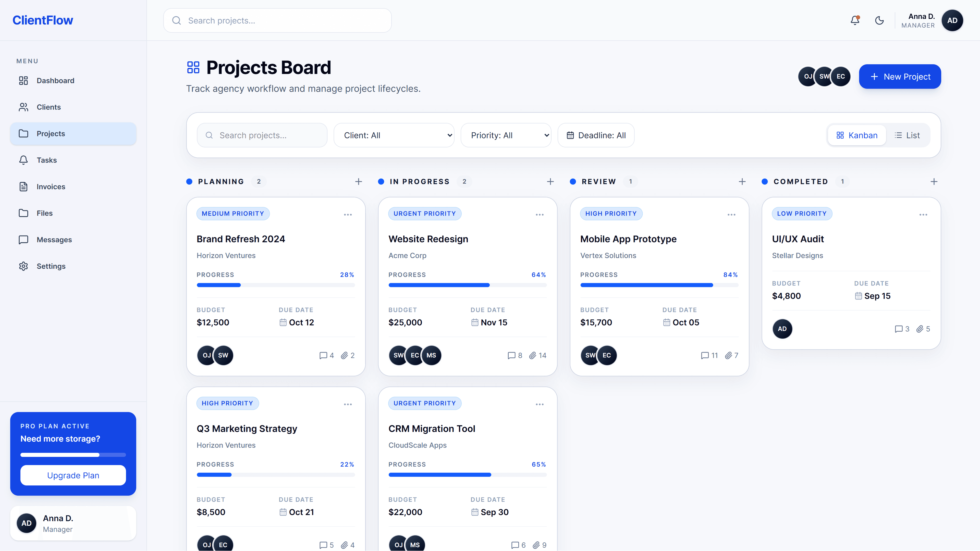Expand the Client: All dropdown

[394, 135]
